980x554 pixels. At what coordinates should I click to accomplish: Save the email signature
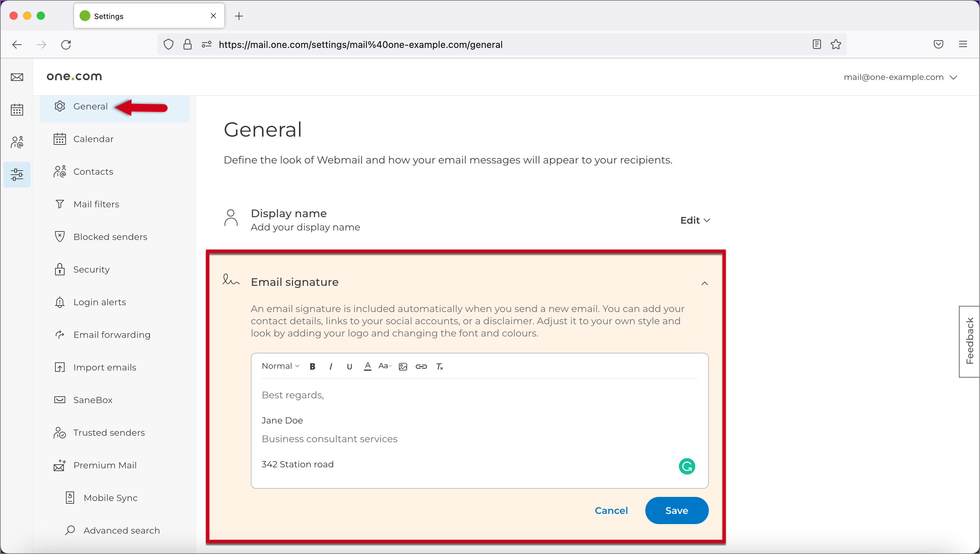[677, 510]
